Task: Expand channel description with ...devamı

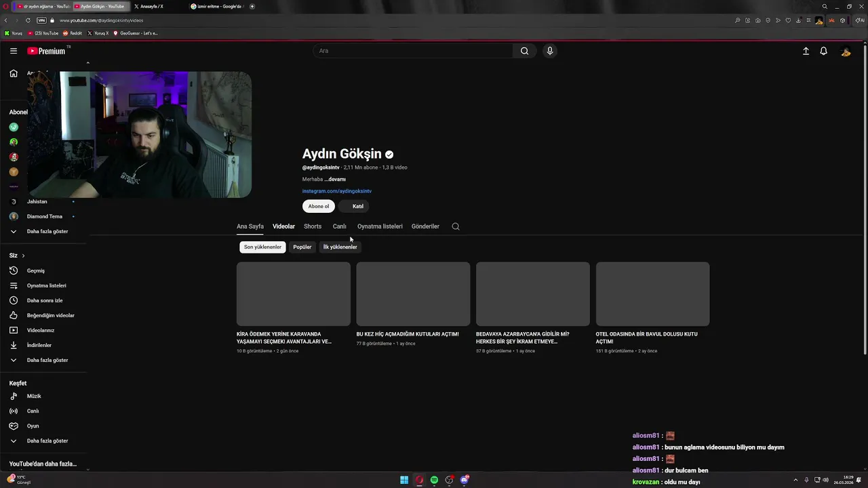Action: [x=335, y=180]
